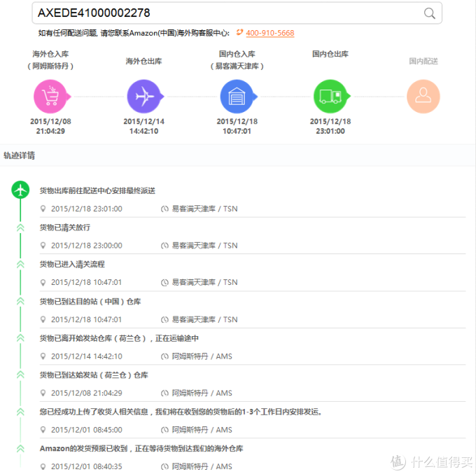Click the arrow marker beside 货物已清关放行
Image resolution: width=476 pixels, height=474 pixels.
[x=20, y=228]
